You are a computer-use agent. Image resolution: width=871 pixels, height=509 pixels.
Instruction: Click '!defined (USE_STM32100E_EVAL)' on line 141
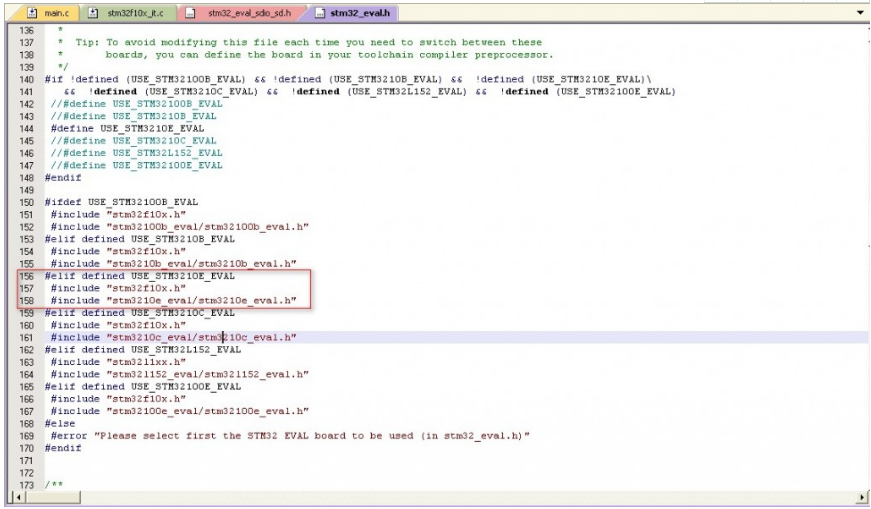(x=588, y=92)
